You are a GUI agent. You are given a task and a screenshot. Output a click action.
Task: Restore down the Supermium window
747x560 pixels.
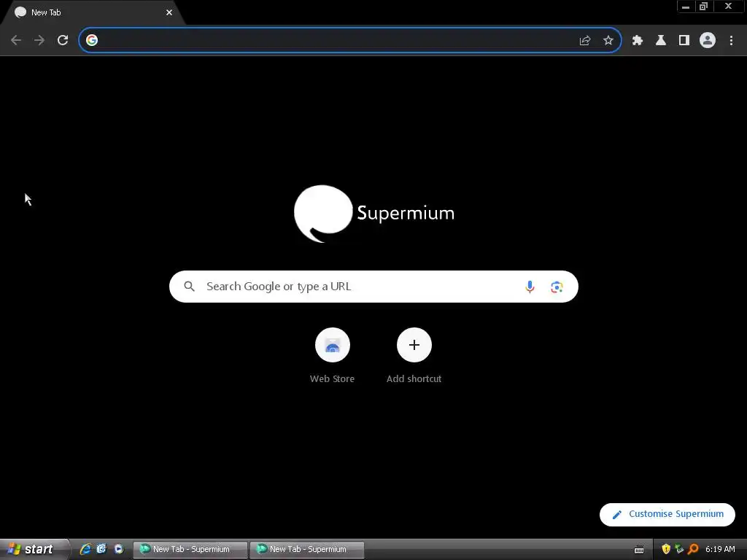(x=704, y=7)
